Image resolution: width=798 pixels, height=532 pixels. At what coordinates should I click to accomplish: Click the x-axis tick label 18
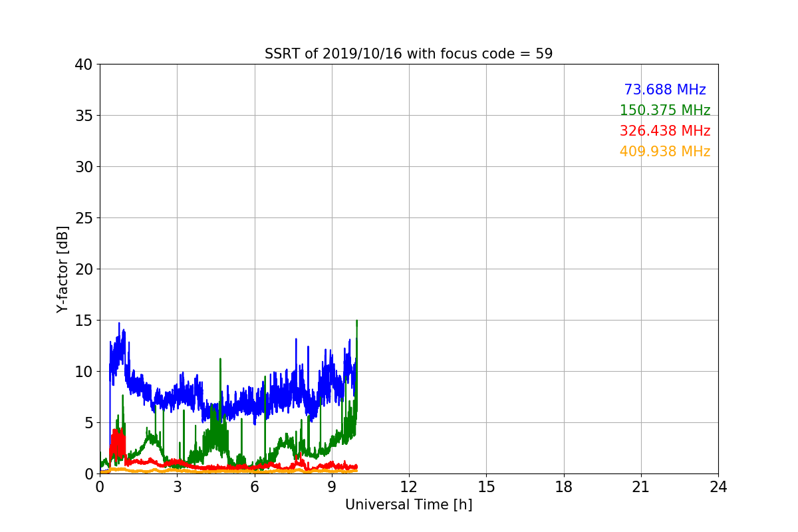[x=563, y=487]
